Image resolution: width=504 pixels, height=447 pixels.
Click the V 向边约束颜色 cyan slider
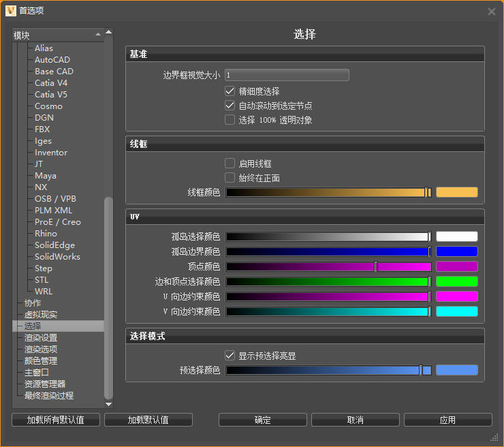click(x=328, y=311)
